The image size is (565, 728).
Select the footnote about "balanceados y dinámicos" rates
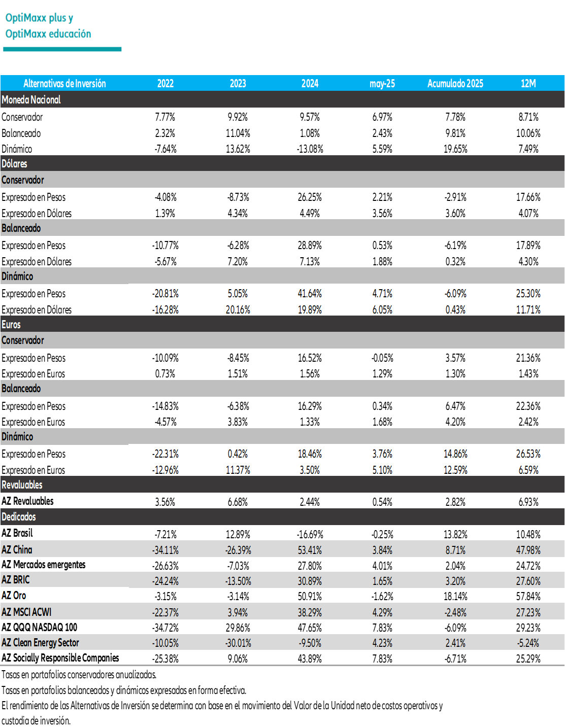tap(124, 690)
